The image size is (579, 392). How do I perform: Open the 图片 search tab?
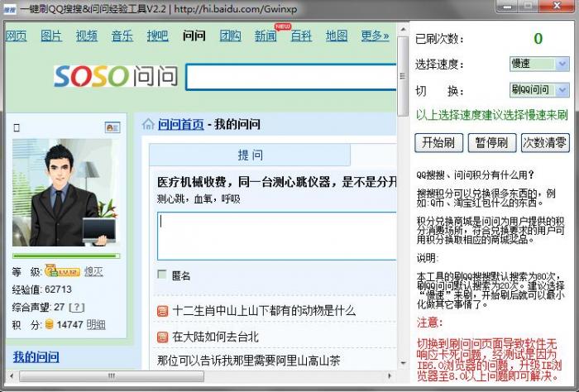(x=51, y=36)
